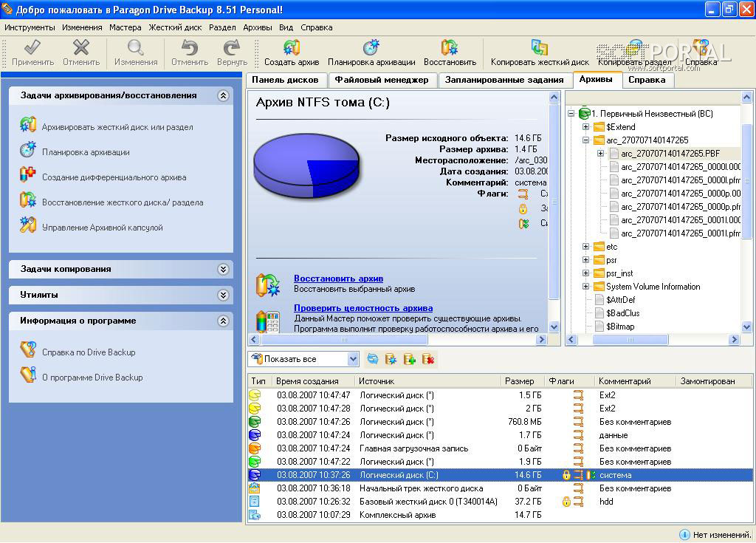Click Восстановить toolbar icon
The height and width of the screenshot is (543, 756).
(x=450, y=47)
